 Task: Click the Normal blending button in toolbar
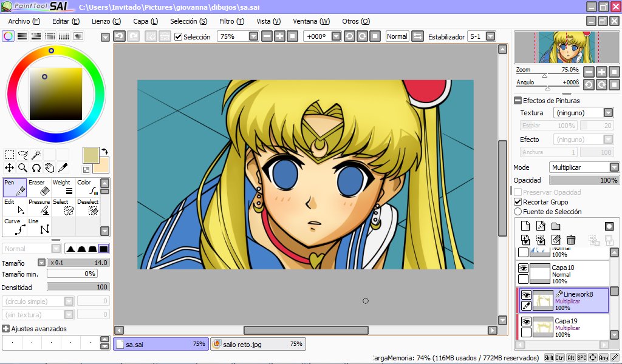coord(397,36)
